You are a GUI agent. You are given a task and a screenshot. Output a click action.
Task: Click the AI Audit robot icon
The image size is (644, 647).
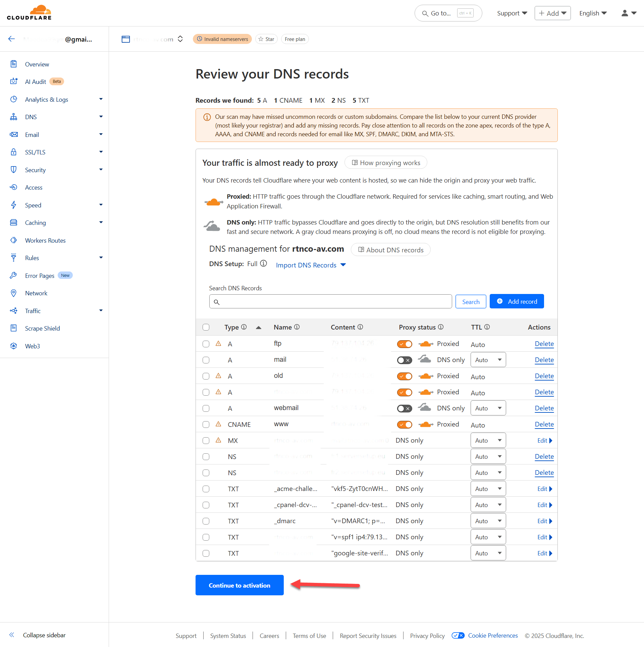coord(13,81)
